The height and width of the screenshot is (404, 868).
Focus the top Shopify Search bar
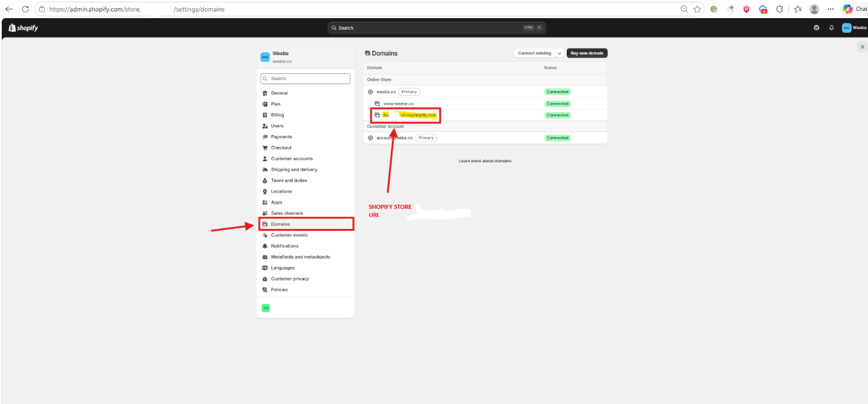tap(436, 28)
